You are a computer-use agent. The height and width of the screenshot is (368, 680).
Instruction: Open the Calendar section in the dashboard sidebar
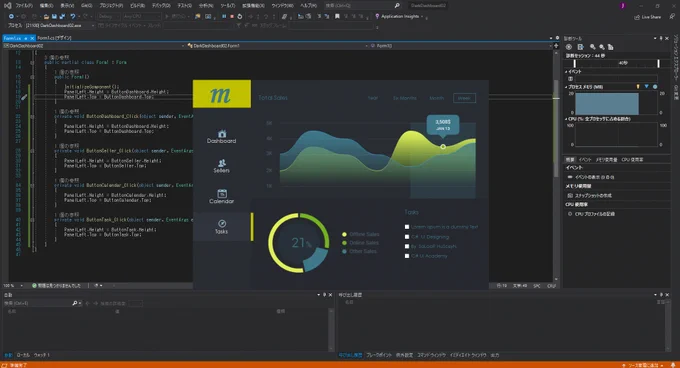click(x=222, y=197)
